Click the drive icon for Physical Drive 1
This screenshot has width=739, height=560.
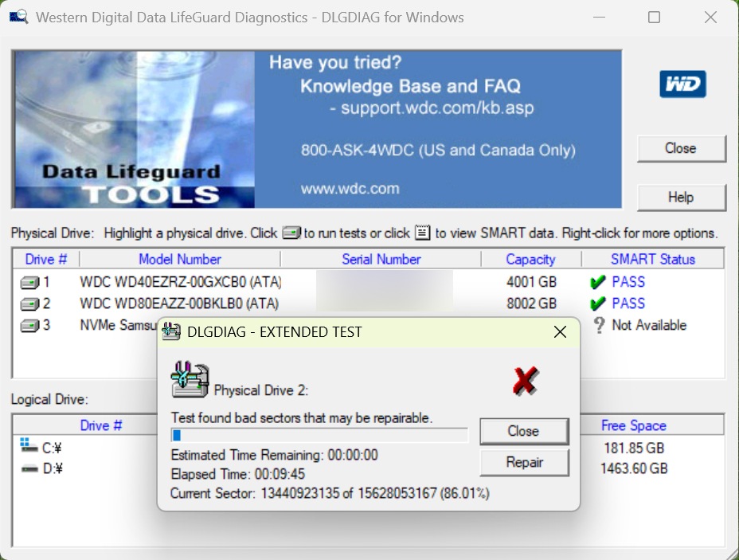point(29,282)
